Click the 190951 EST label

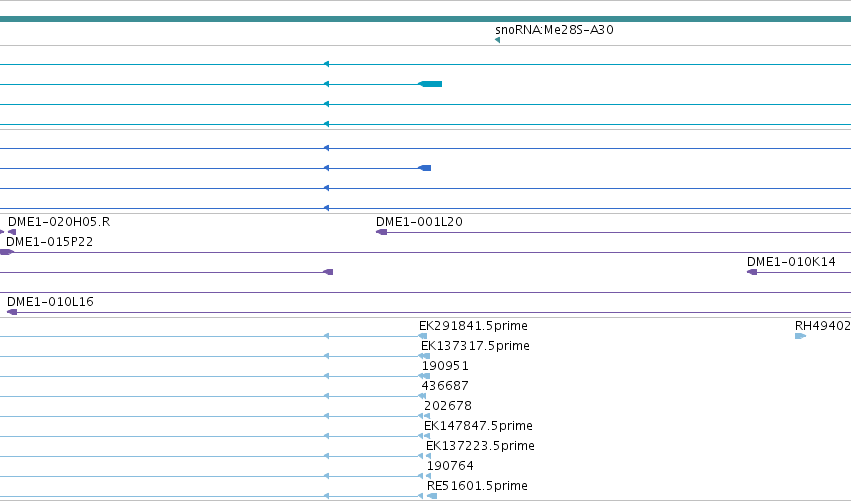click(x=445, y=366)
